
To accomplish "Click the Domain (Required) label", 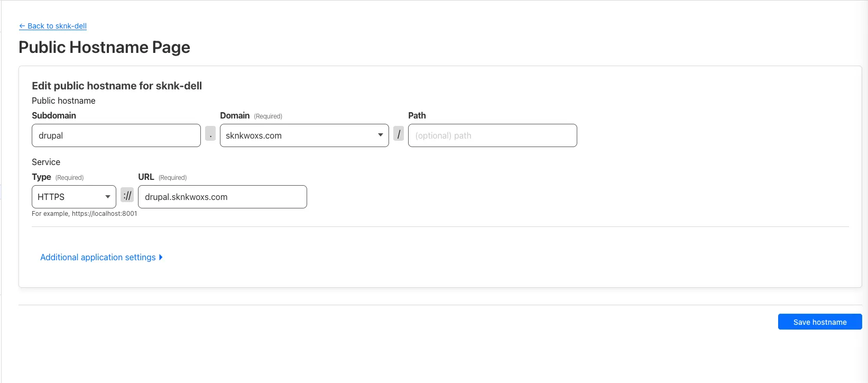I will (x=251, y=116).
